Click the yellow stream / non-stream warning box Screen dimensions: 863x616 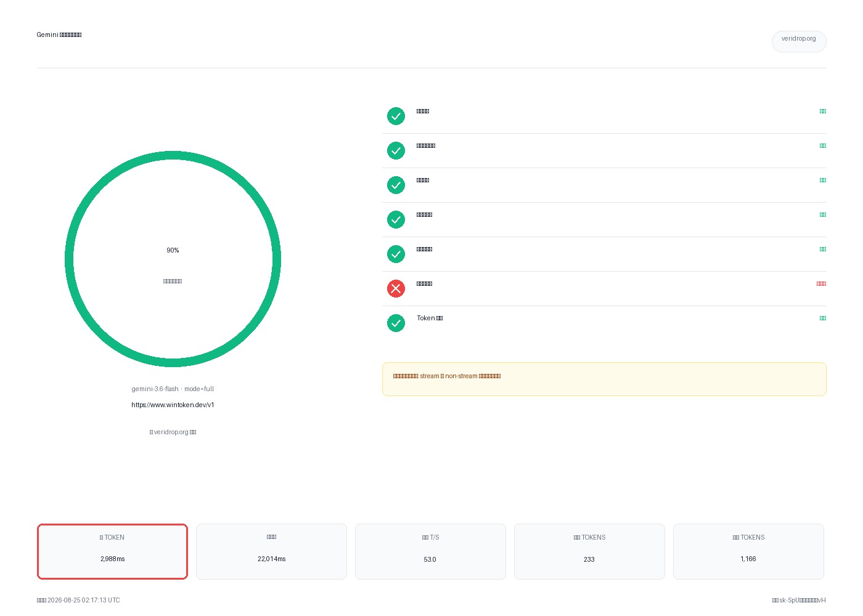[x=604, y=379]
